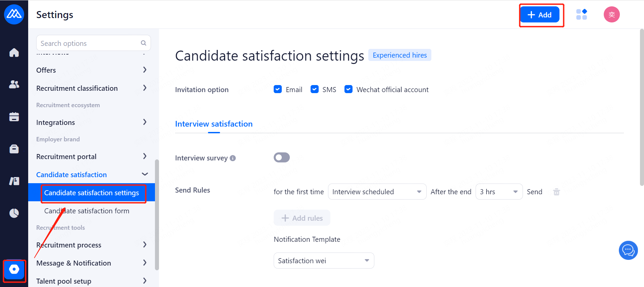Uncheck the Email invitation option
The image size is (644, 287).
[x=278, y=89]
